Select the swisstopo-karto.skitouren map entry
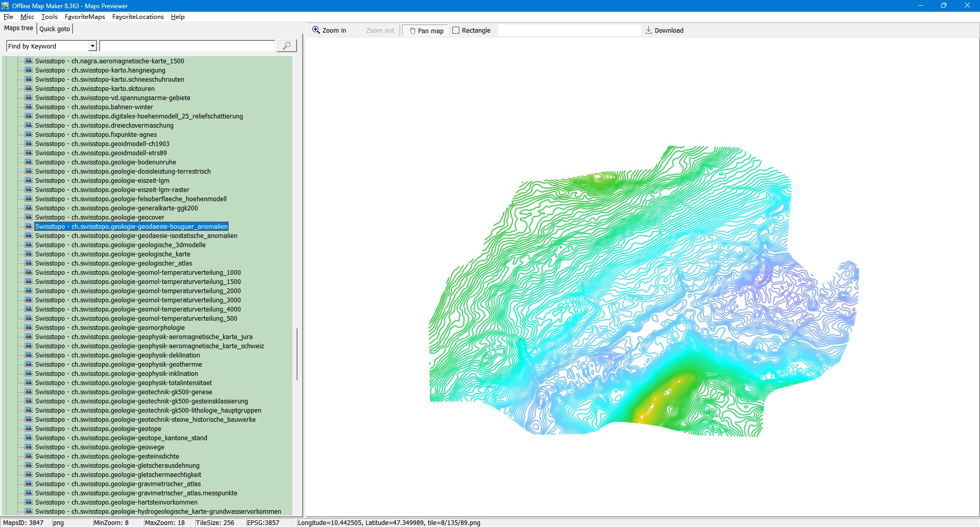 [94, 89]
